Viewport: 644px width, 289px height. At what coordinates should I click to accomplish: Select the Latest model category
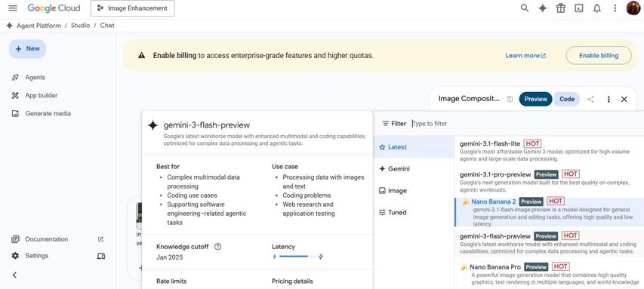[414, 147]
